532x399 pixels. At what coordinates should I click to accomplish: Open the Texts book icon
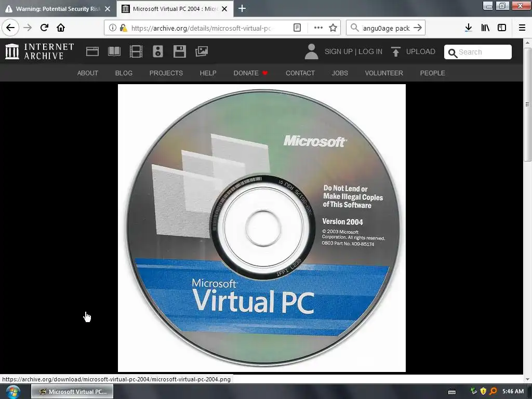point(114,51)
